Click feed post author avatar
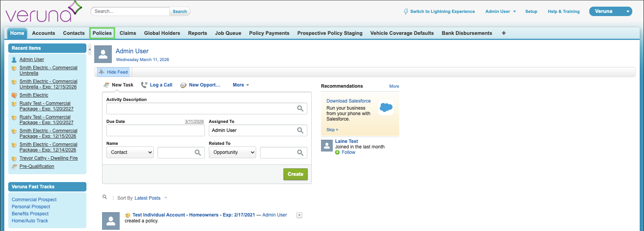Screen dimensions: 644x231 coord(111,221)
